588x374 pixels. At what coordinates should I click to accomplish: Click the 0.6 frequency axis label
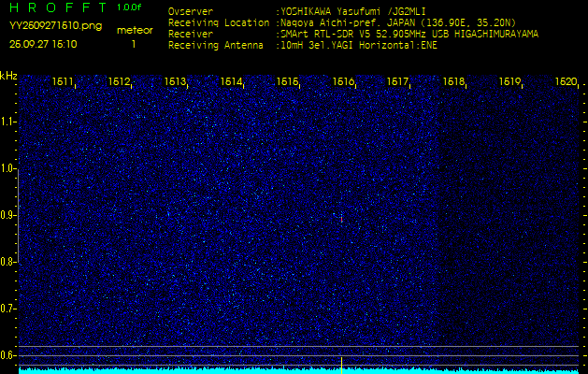click(x=8, y=355)
